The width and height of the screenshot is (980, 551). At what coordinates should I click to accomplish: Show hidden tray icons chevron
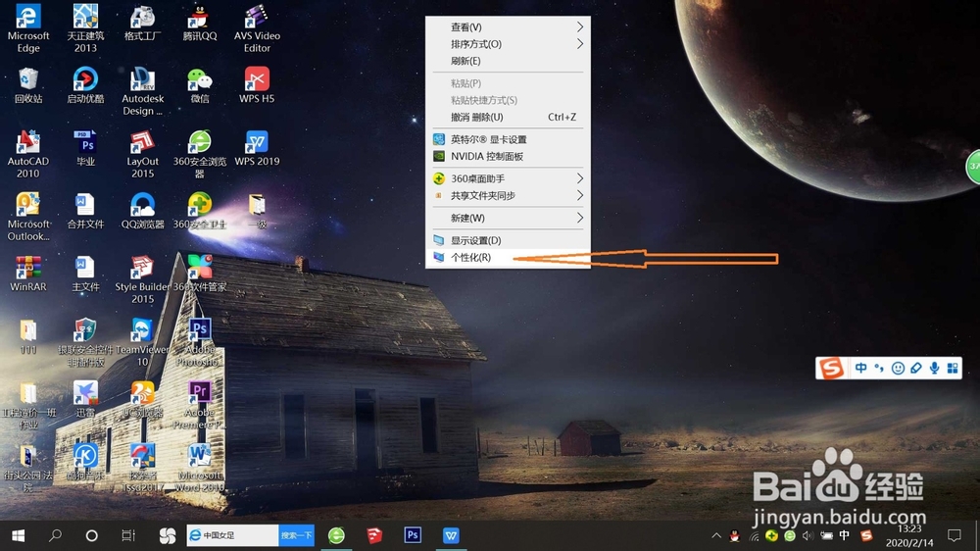point(716,535)
